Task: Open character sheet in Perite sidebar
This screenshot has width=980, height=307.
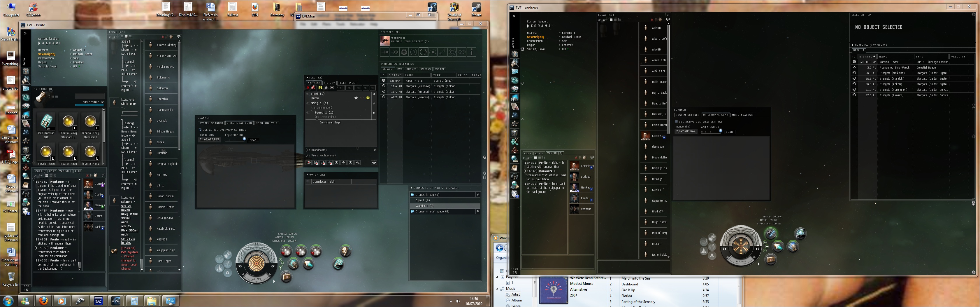Action: (26, 71)
